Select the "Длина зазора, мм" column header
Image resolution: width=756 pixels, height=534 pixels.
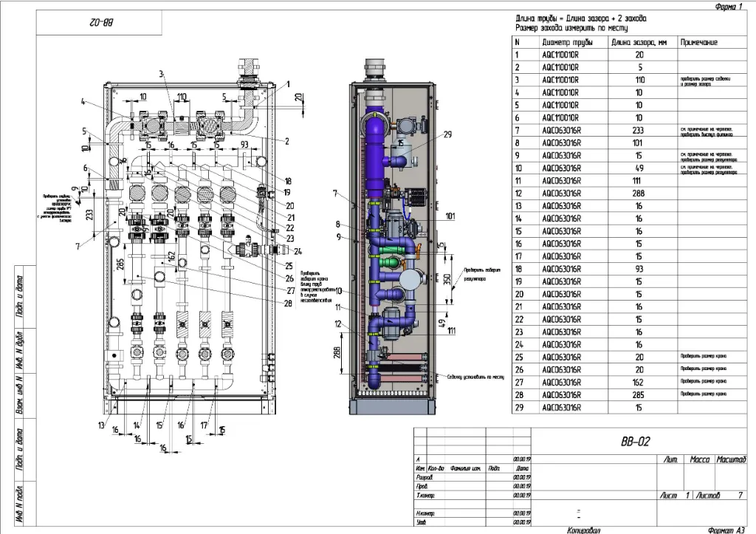point(639,43)
